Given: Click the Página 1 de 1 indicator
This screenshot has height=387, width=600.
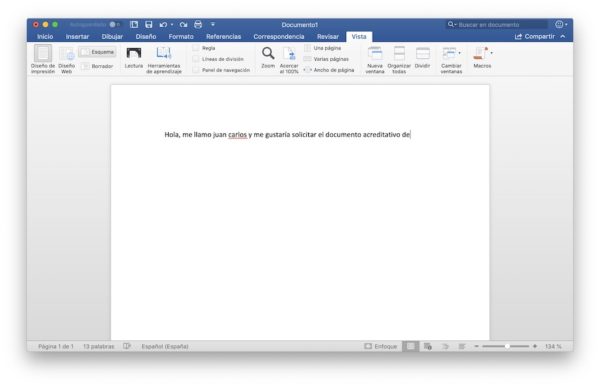Looking at the screenshot, I should click(55, 346).
